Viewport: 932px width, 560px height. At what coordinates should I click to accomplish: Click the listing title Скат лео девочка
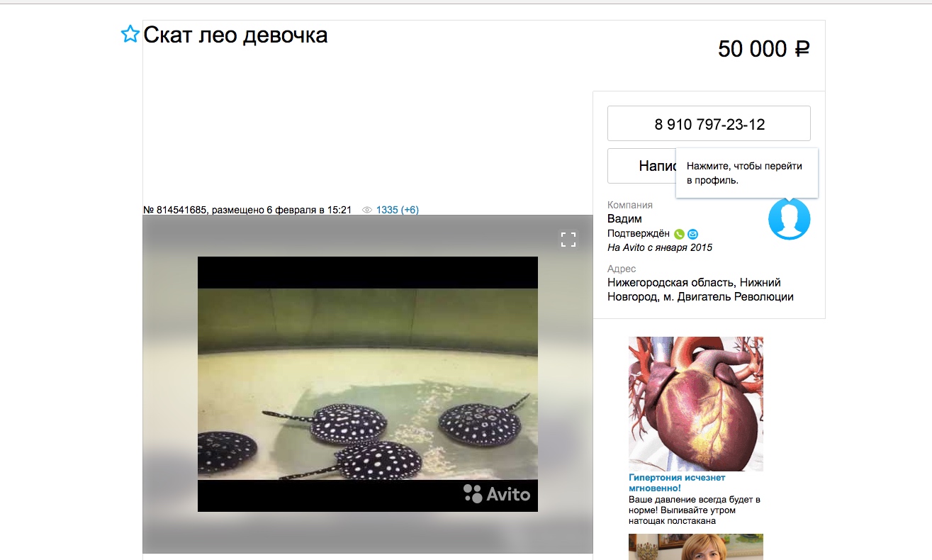tap(235, 35)
